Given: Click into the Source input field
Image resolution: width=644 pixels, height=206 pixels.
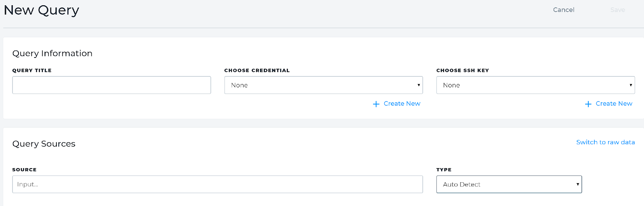Looking at the screenshot, I should click(x=217, y=184).
